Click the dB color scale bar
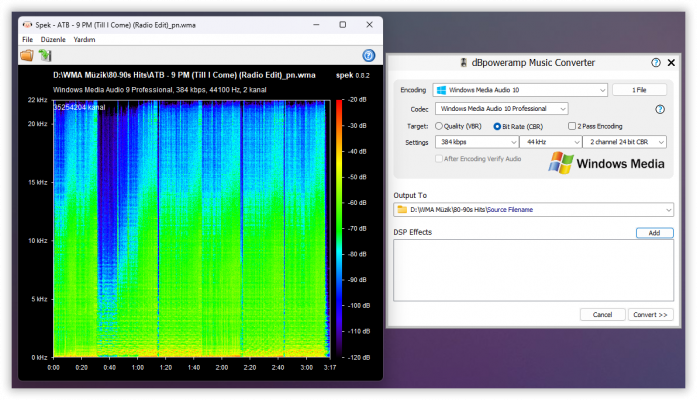This screenshot has height=400, width=697. pyautogui.click(x=339, y=229)
